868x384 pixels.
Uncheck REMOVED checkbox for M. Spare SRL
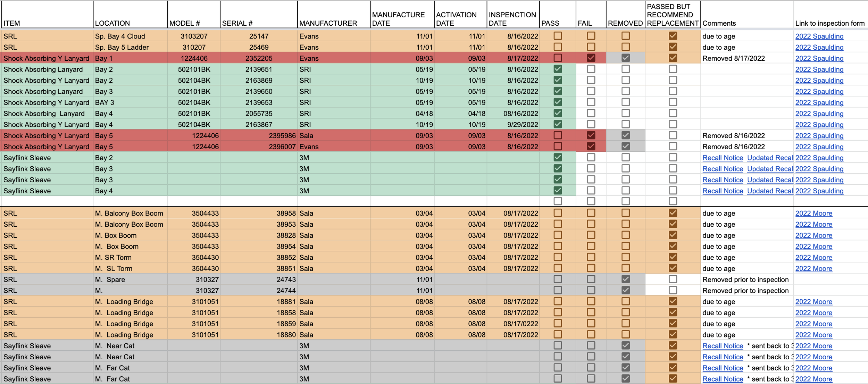point(626,279)
